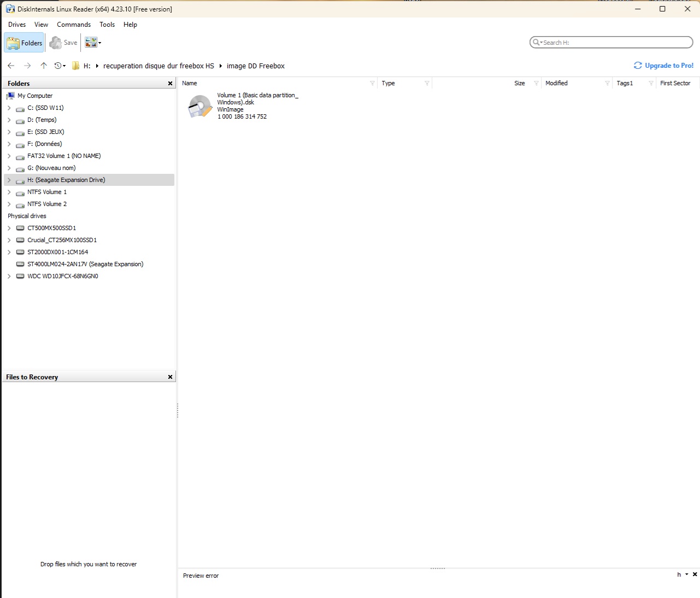Select the Volume 1 .dsk disk image icon
The image size is (700, 598).
(x=199, y=106)
